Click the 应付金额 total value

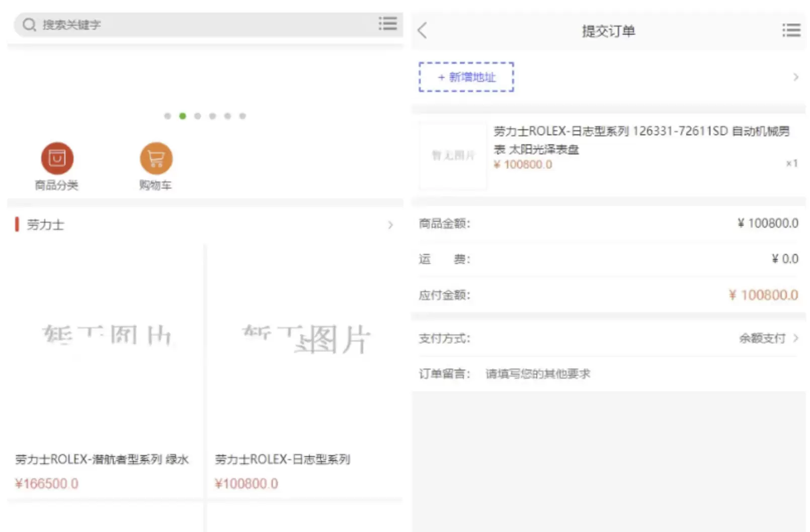pos(764,295)
